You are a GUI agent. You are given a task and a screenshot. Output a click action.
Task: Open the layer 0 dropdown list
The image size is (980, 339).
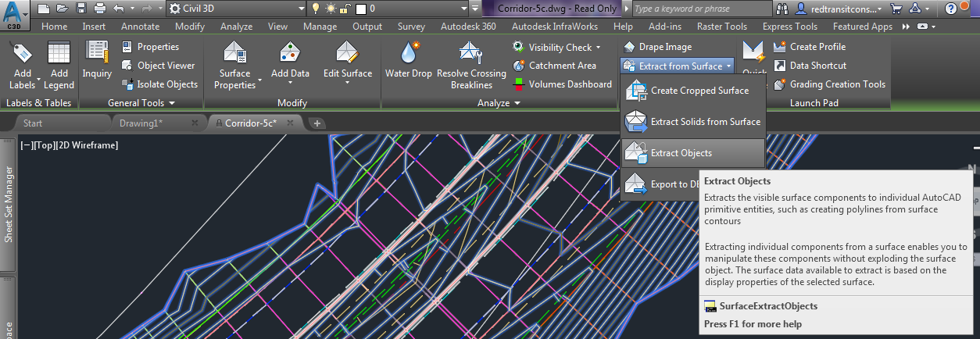[463, 9]
